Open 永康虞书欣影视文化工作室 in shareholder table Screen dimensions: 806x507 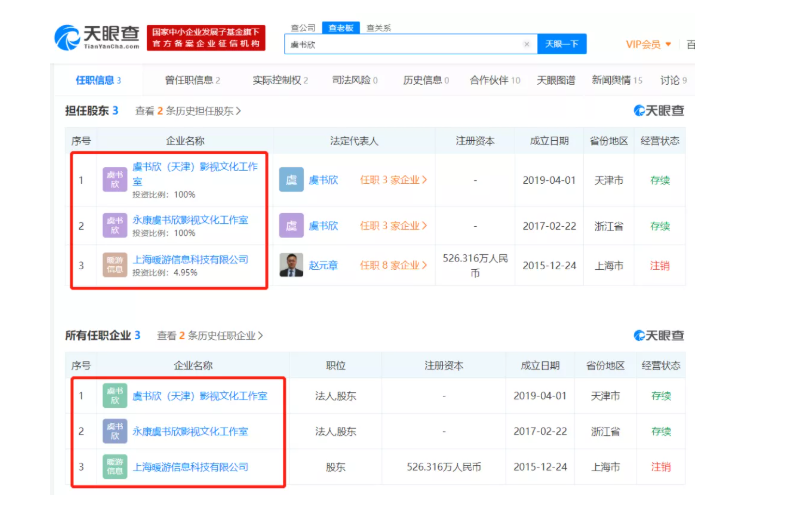pyautogui.click(x=190, y=220)
